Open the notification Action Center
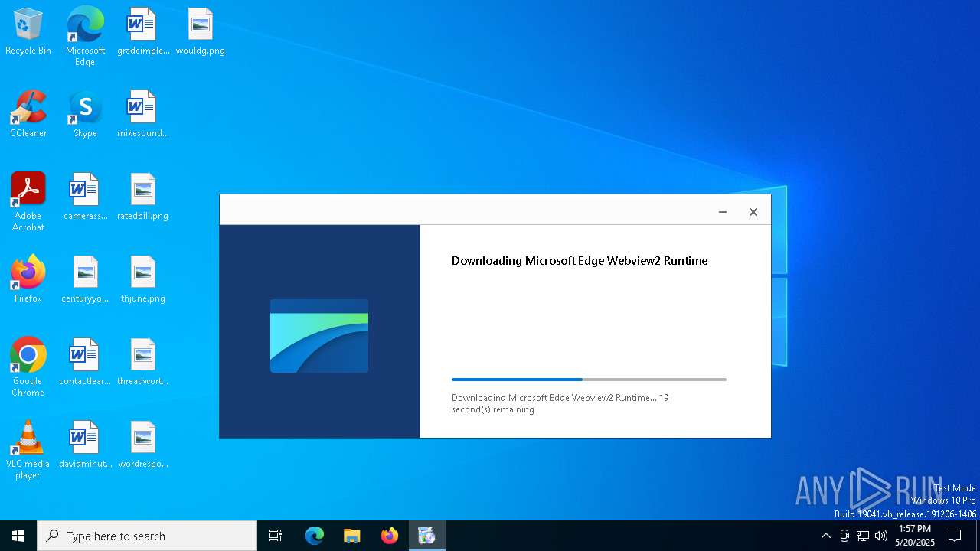This screenshot has height=551, width=980. (955, 536)
